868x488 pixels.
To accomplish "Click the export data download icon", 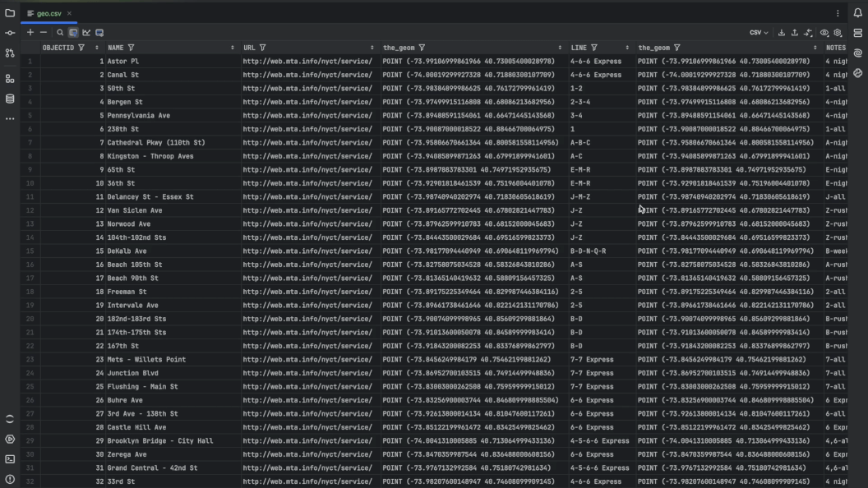I will point(781,33).
